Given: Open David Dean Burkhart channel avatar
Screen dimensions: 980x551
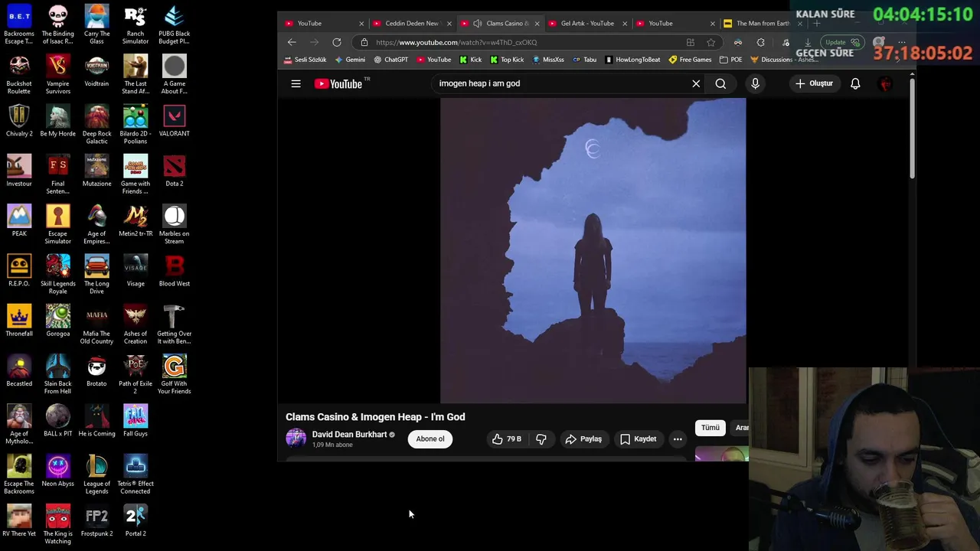Looking at the screenshot, I should [296, 439].
